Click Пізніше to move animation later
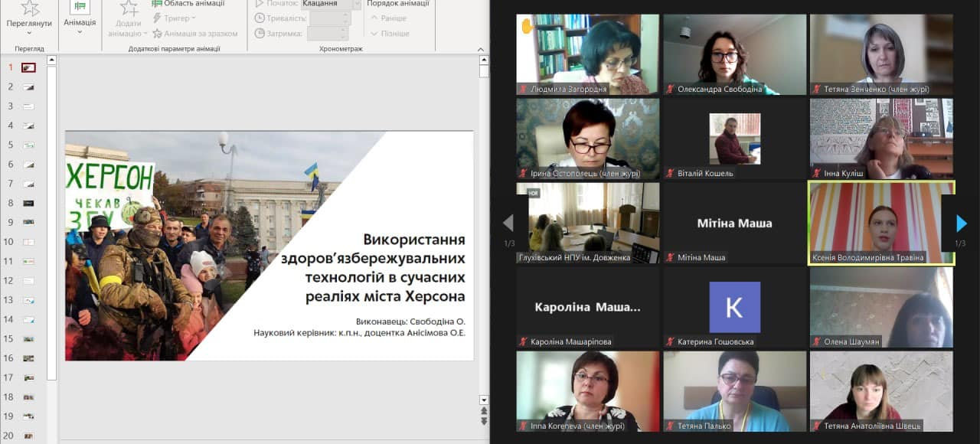 390,34
